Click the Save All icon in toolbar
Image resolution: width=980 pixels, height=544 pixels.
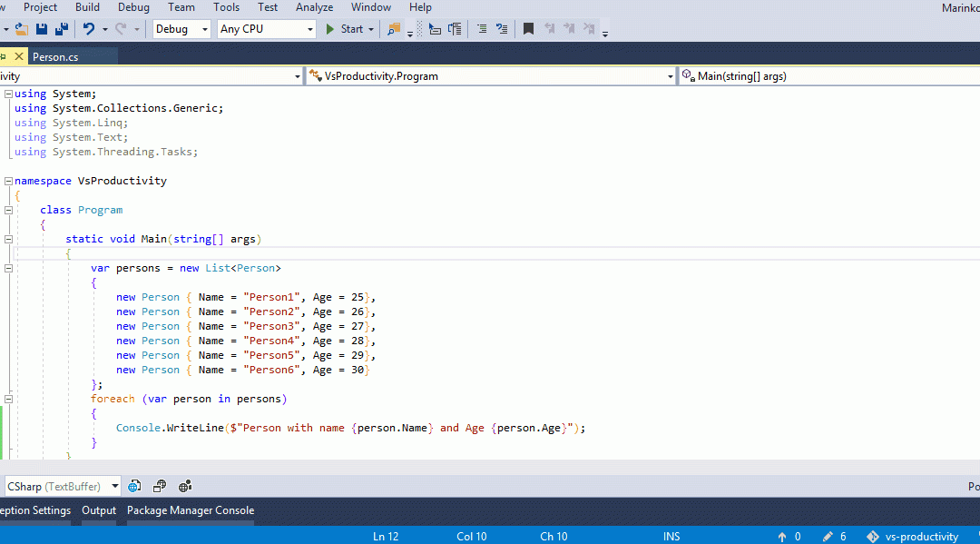point(62,29)
